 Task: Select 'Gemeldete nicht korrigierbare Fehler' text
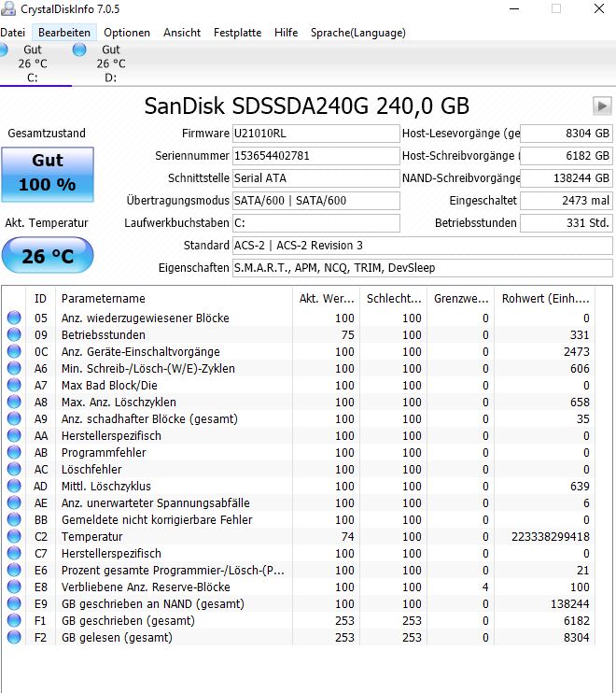157,519
